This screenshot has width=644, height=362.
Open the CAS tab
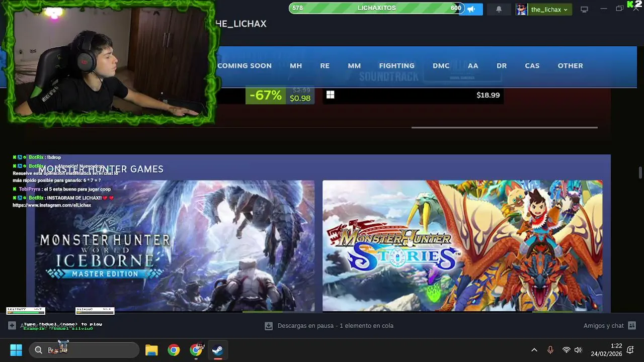pyautogui.click(x=532, y=66)
